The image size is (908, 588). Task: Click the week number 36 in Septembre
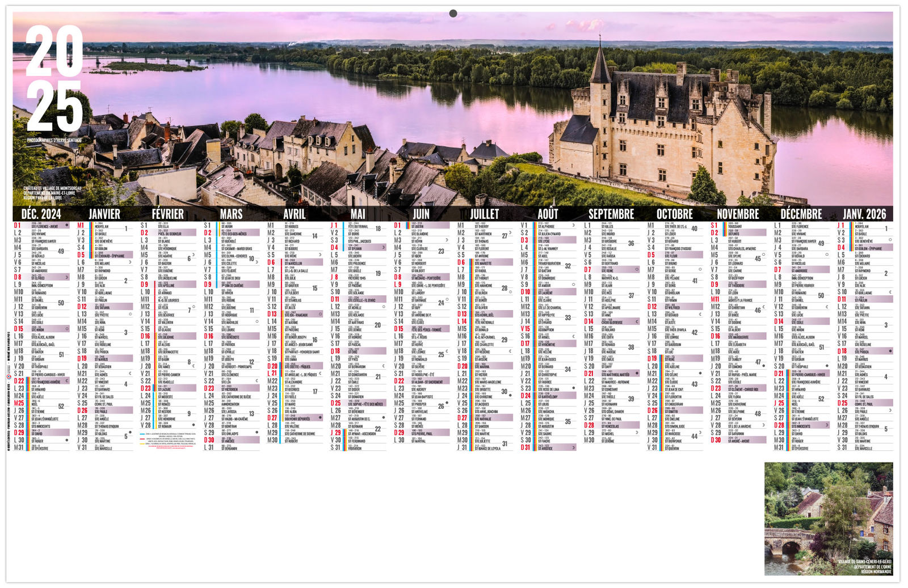630,243
